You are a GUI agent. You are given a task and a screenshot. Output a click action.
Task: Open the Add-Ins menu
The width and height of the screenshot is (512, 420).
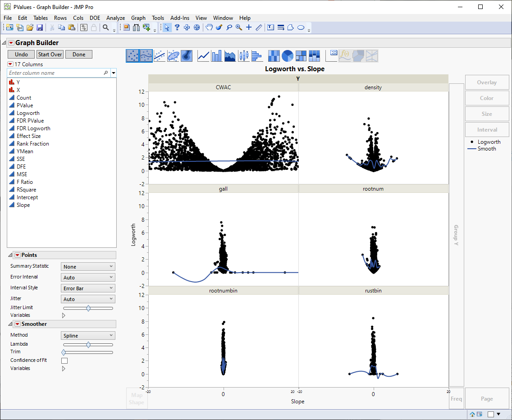pyautogui.click(x=179, y=18)
